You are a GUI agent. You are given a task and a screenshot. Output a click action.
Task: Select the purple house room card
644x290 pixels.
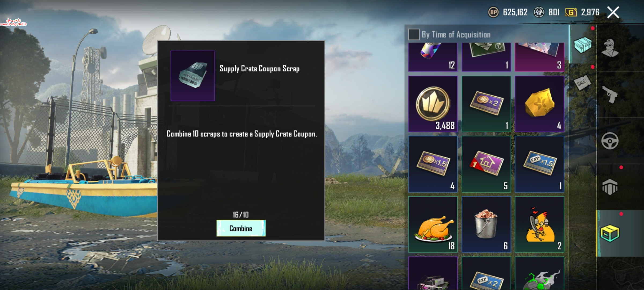coord(486,164)
